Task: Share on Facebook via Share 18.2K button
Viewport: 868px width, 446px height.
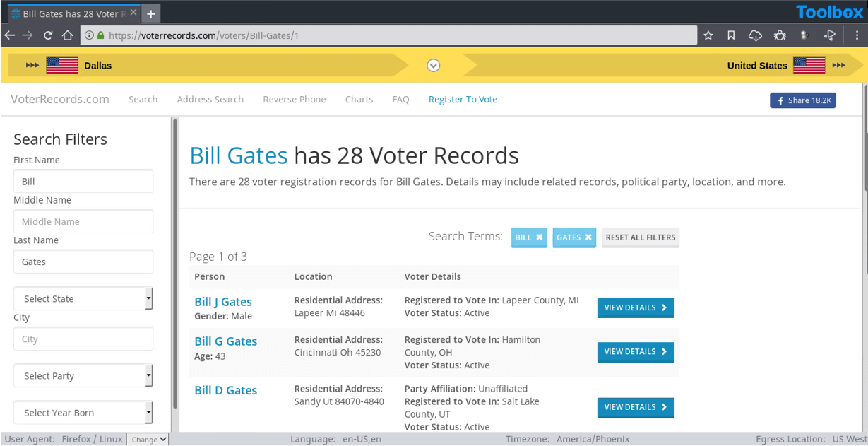Action: coord(803,100)
